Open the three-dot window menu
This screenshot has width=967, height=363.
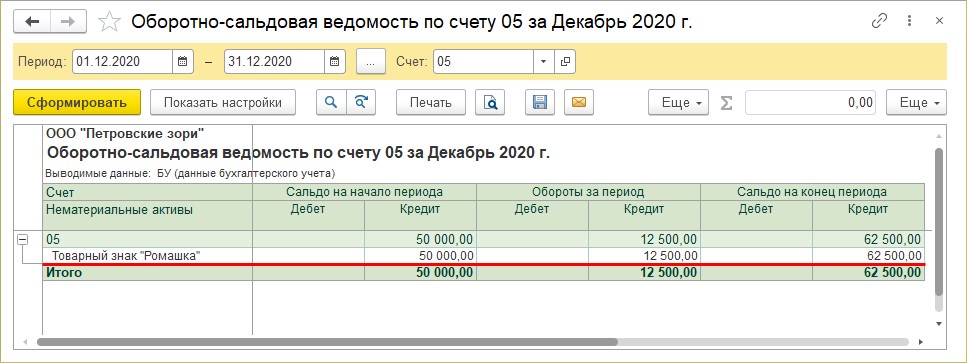(x=910, y=21)
